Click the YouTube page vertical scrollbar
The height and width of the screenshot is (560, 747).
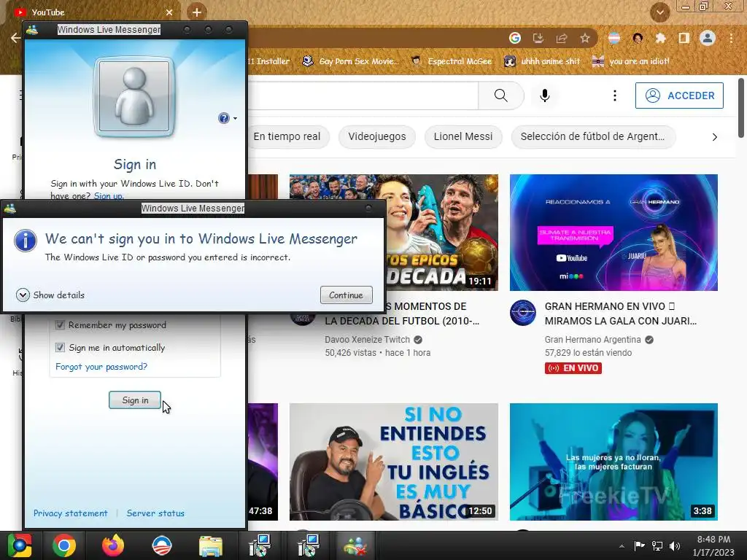click(x=741, y=107)
